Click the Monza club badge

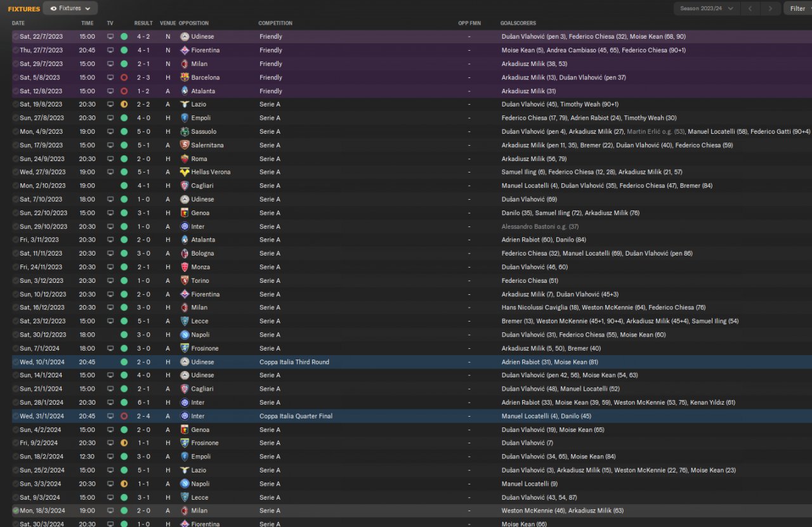[185, 267]
